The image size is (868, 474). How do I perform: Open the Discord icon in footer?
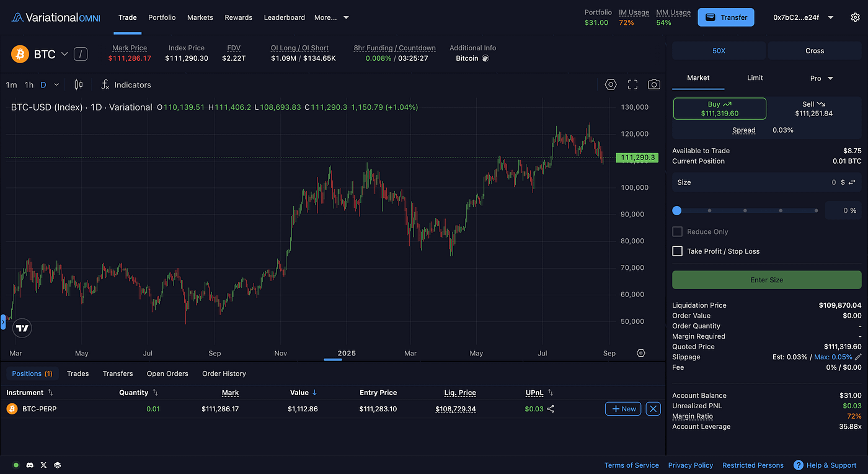(x=30, y=465)
